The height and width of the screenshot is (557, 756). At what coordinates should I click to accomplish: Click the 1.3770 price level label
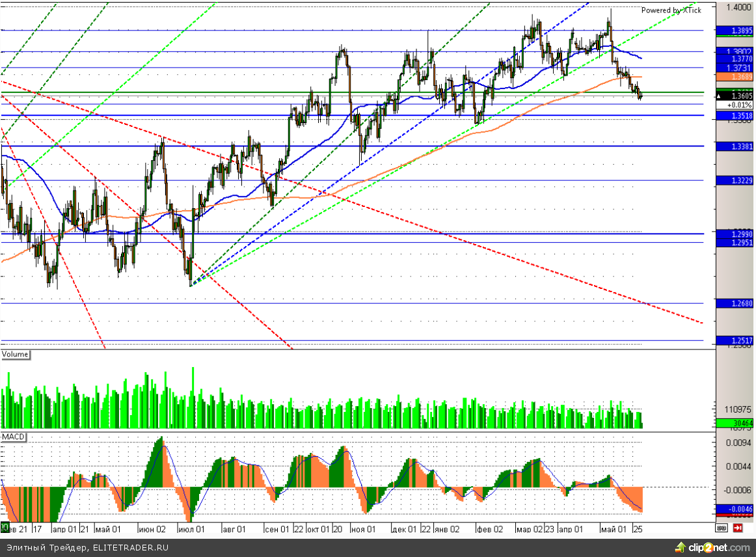click(735, 59)
